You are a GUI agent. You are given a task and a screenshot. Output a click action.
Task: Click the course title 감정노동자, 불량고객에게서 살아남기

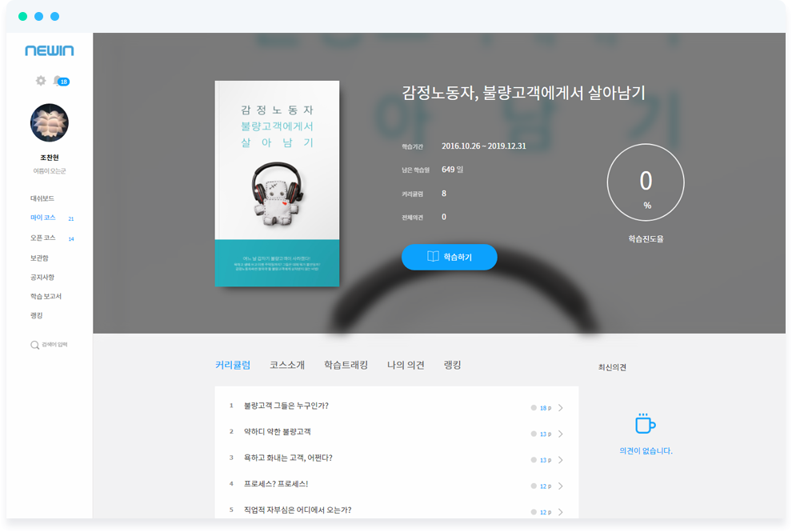click(x=523, y=93)
